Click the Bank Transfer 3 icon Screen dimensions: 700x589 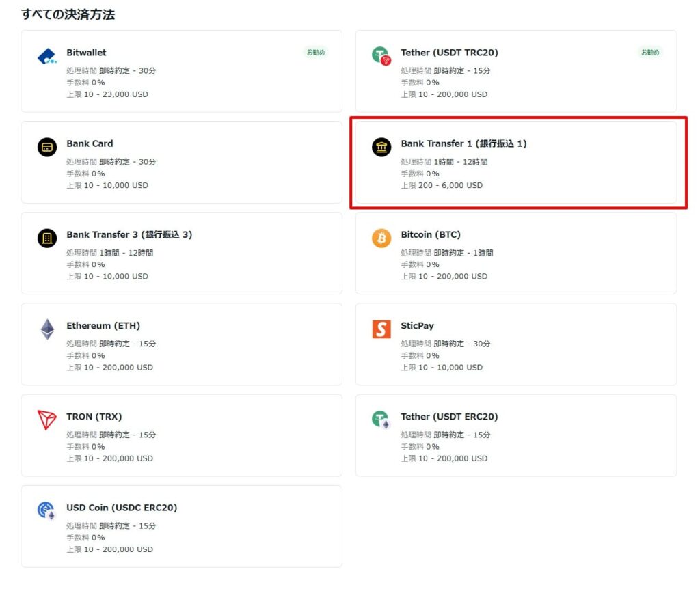point(46,238)
